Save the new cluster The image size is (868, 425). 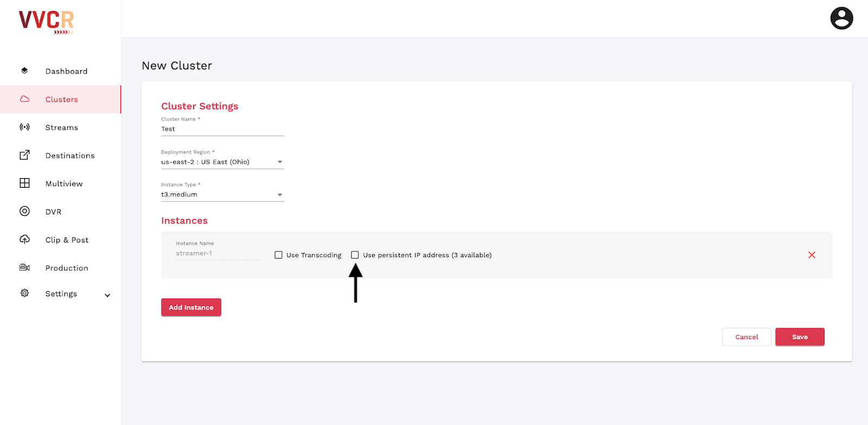pos(800,337)
